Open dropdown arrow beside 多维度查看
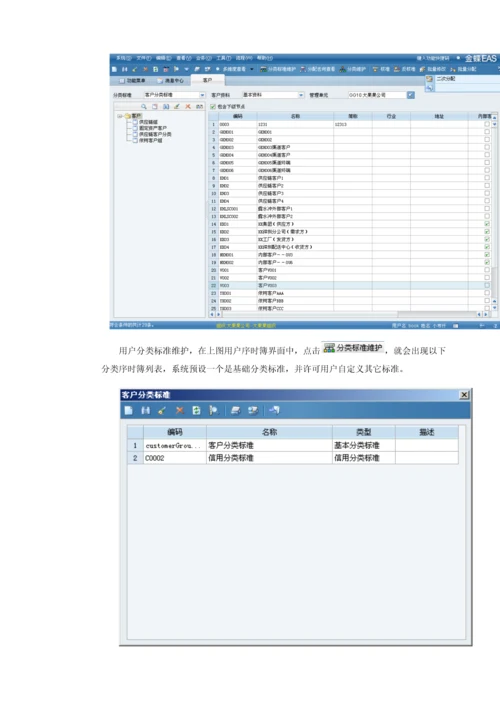 252,69
